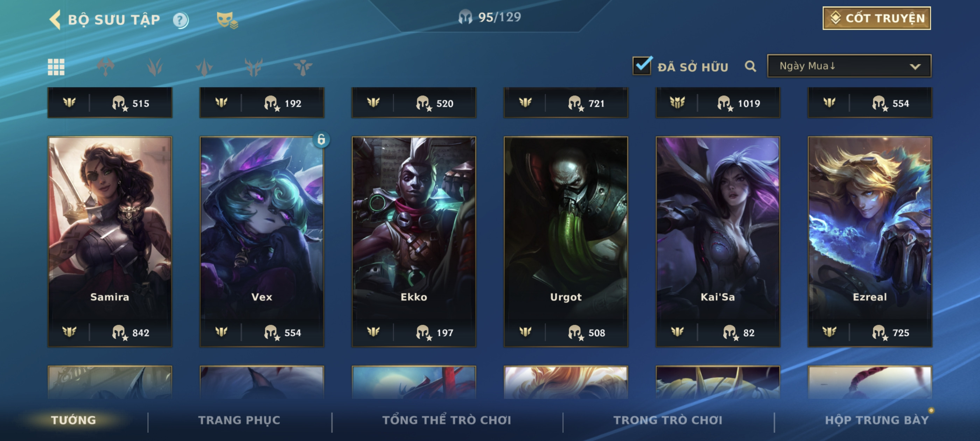
Task: Open the Hộp Trưng Bày tab
Action: point(876,420)
